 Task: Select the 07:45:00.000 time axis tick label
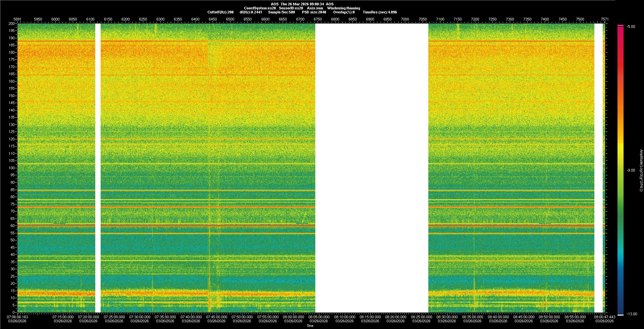click(216, 317)
